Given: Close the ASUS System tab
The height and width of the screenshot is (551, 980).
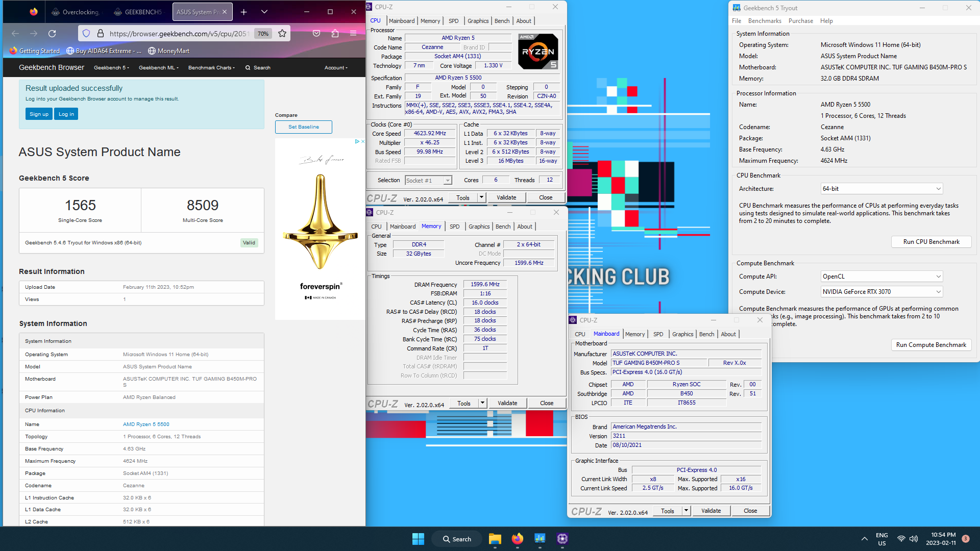Looking at the screenshot, I should tap(225, 12).
